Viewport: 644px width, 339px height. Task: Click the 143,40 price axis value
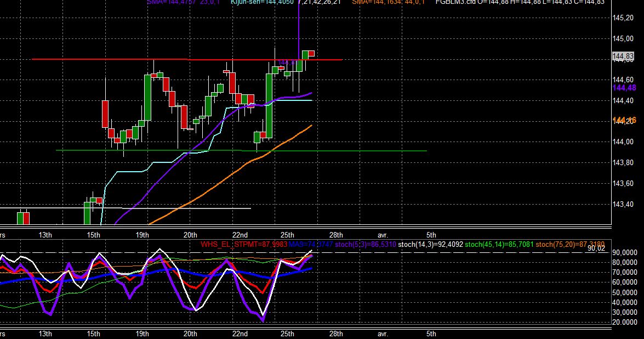coord(623,204)
